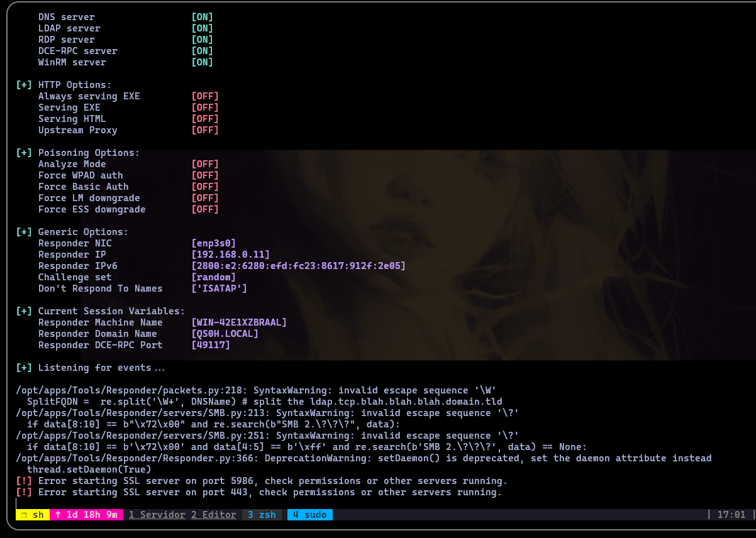The image size is (756, 538).
Task: Select the DNS server ON status
Action: [203, 17]
